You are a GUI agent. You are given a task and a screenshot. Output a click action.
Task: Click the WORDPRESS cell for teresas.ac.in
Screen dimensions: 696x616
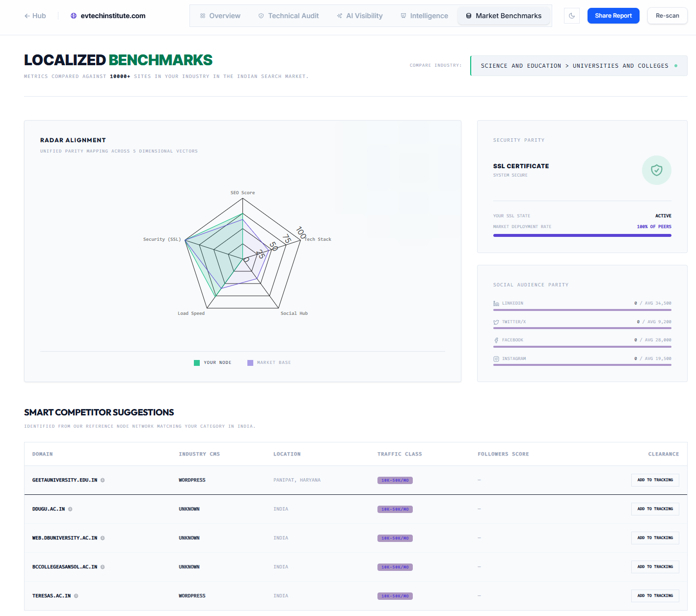(192, 596)
